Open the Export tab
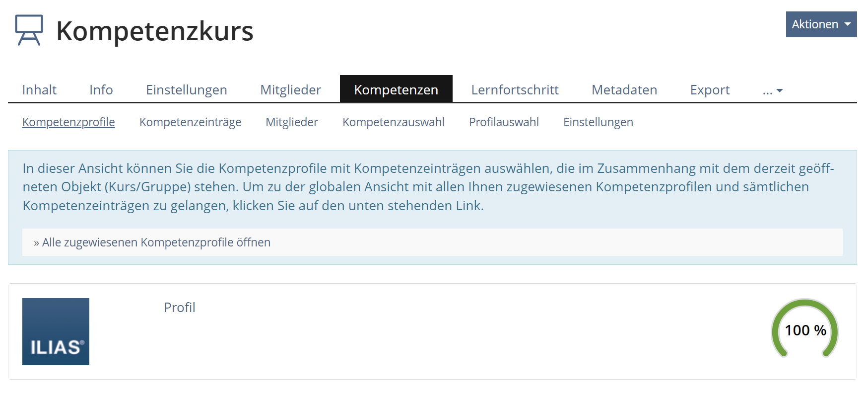The height and width of the screenshot is (398, 868). coord(709,90)
